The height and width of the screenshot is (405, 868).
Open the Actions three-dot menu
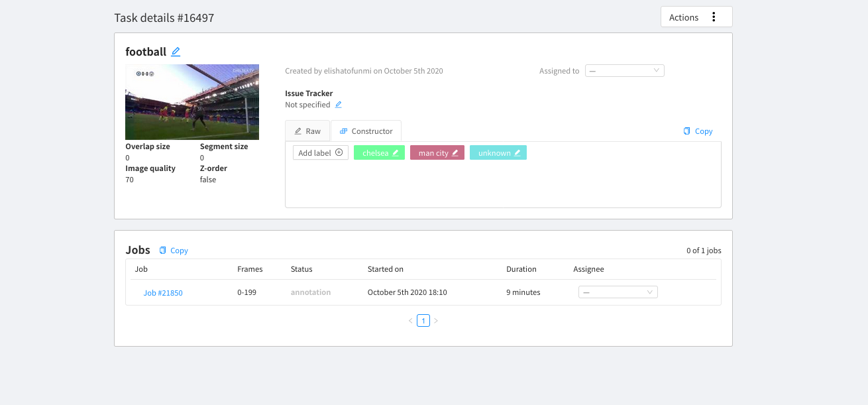(x=714, y=17)
